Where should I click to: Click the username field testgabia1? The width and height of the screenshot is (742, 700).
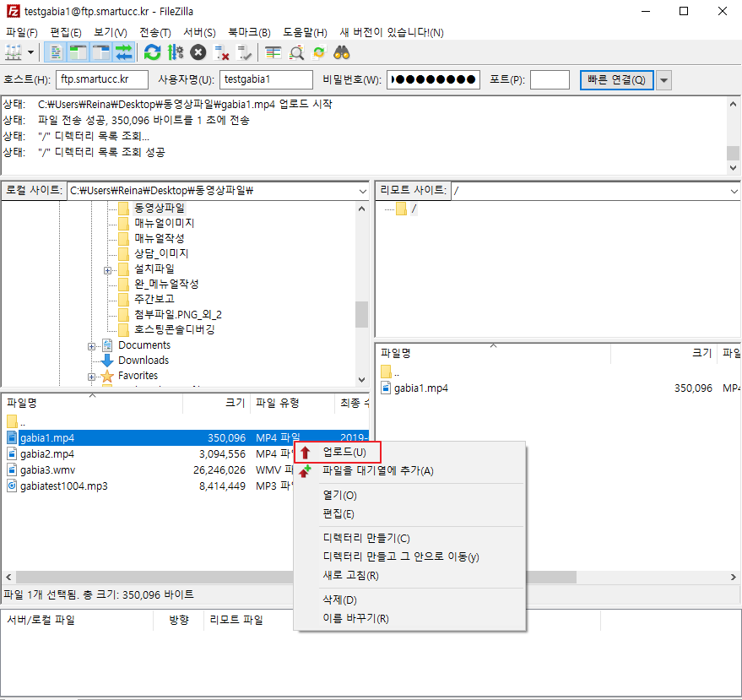click(x=266, y=79)
